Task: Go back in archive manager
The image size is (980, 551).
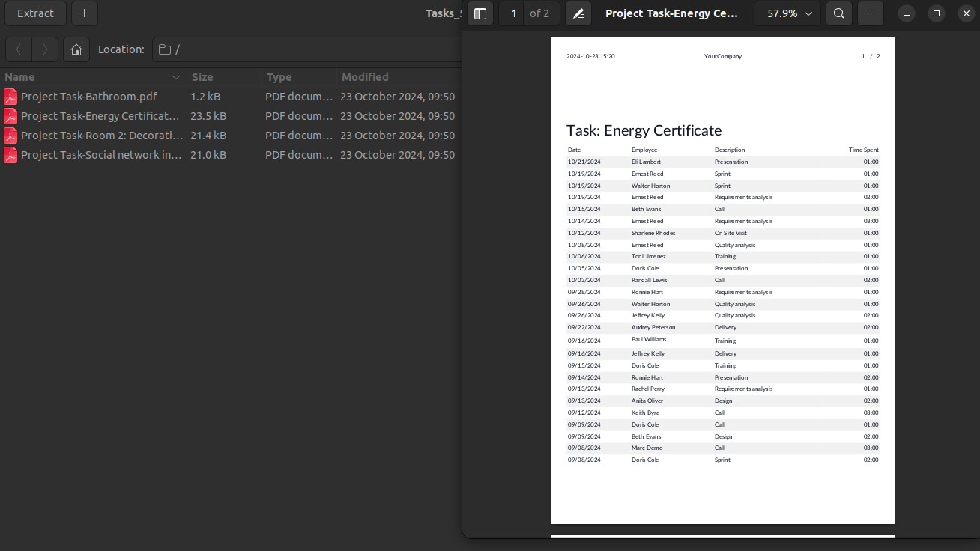Action: click(19, 49)
